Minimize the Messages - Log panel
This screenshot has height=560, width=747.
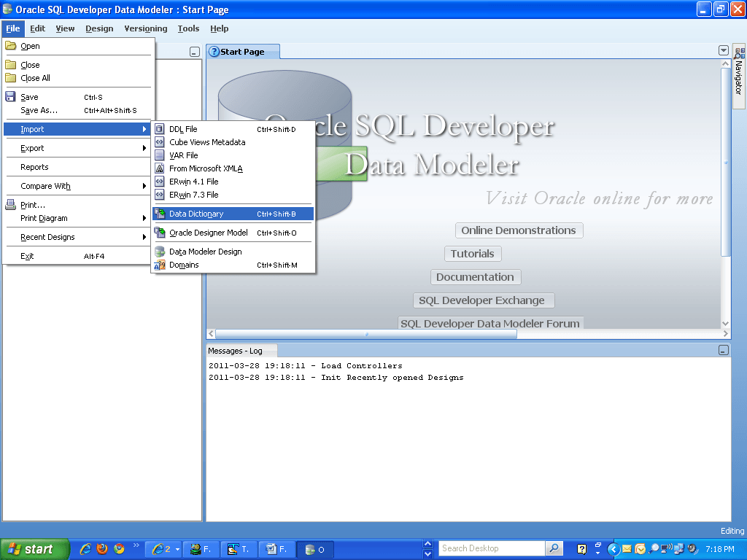[723, 351]
